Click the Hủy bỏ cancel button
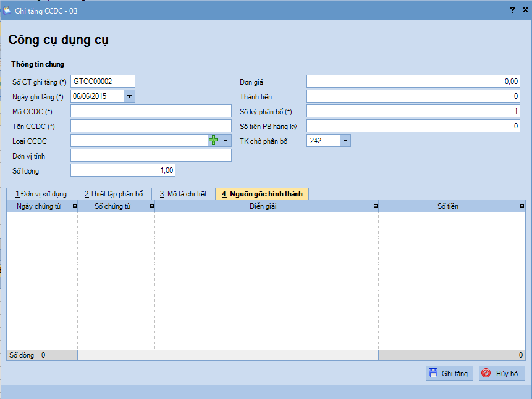 [x=502, y=373]
